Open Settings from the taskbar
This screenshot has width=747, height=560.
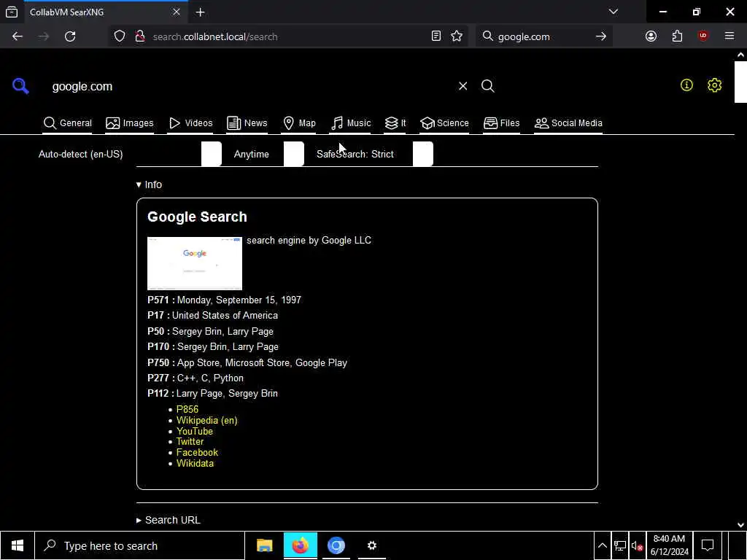coord(371,545)
